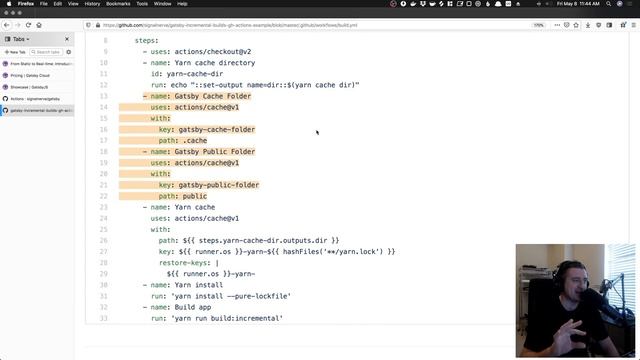
Task: Open the Help menu
Action: click(182, 4)
